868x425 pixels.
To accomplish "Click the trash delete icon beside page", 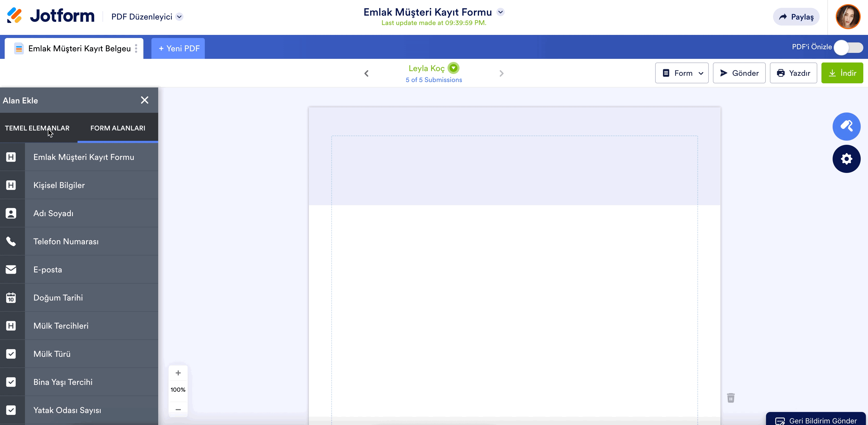I will [x=731, y=398].
